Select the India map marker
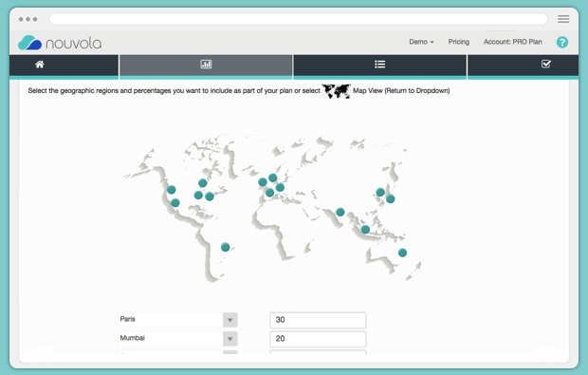This screenshot has width=588, height=375. [x=340, y=212]
